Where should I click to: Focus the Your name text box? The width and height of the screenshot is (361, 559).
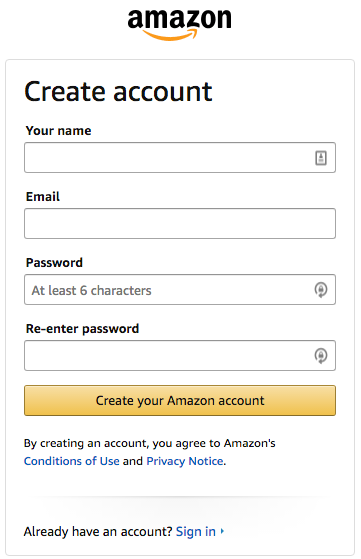pos(180,158)
